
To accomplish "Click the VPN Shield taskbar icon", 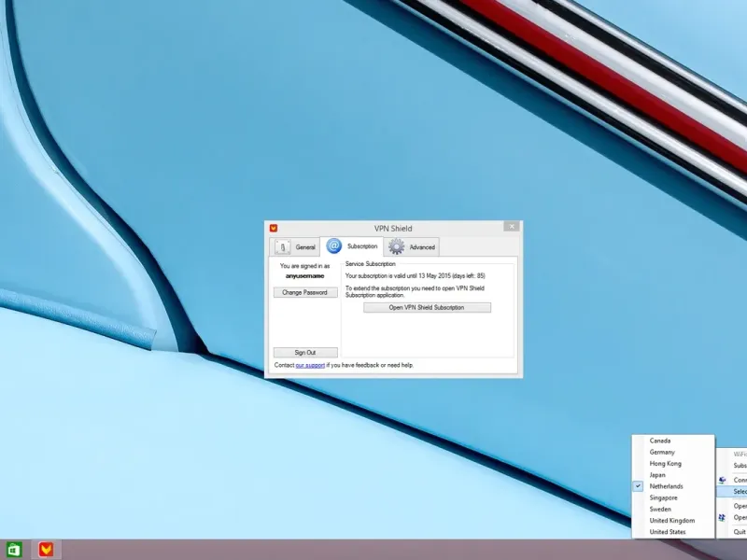I will tap(46, 550).
